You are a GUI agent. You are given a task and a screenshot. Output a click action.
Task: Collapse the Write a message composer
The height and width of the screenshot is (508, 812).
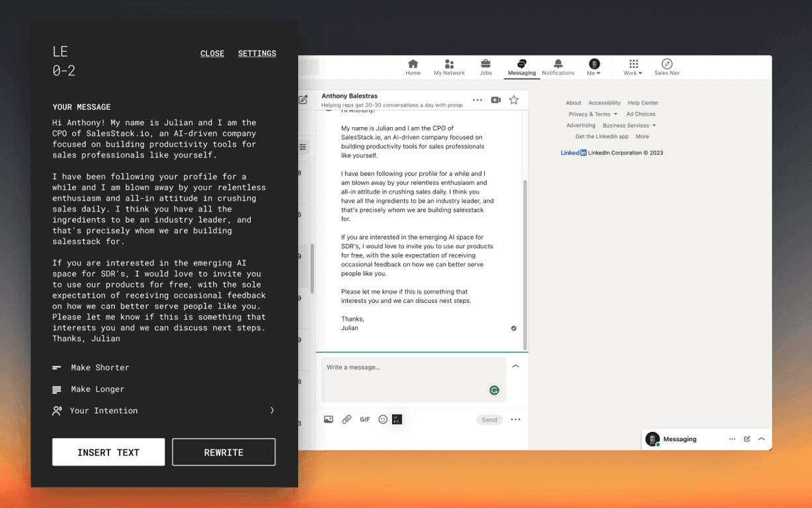[515, 365]
